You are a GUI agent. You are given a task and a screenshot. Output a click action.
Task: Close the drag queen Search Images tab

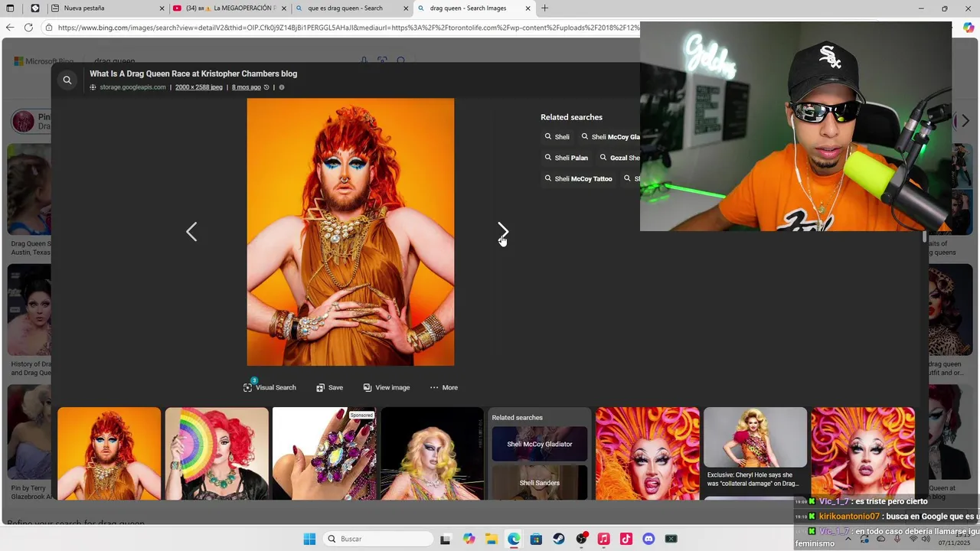(528, 8)
